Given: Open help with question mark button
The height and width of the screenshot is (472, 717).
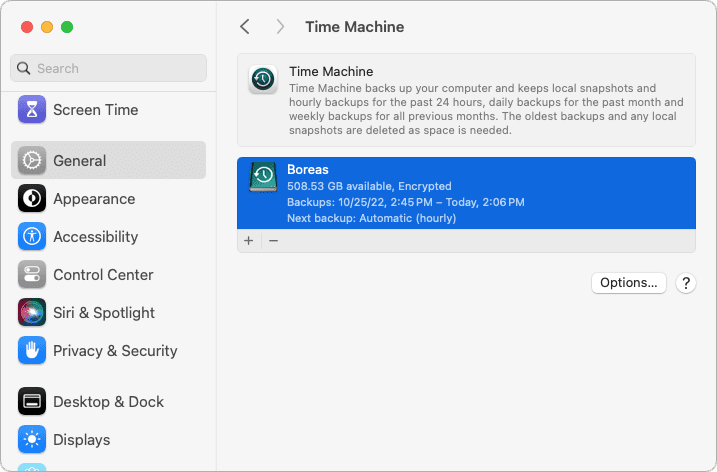Looking at the screenshot, I should tap(685, 283).
